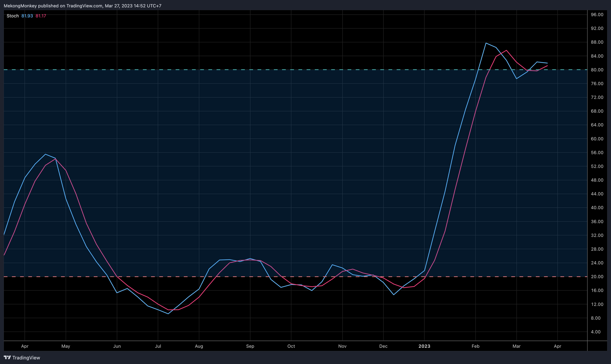Click the Sep label on time axis

[x=250, y=346]
